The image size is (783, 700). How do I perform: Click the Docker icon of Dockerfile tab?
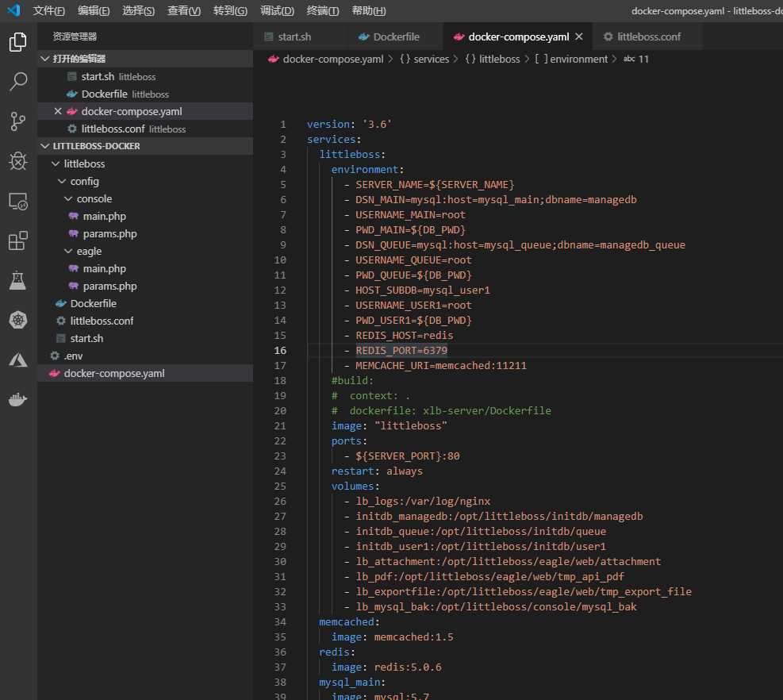363,37
